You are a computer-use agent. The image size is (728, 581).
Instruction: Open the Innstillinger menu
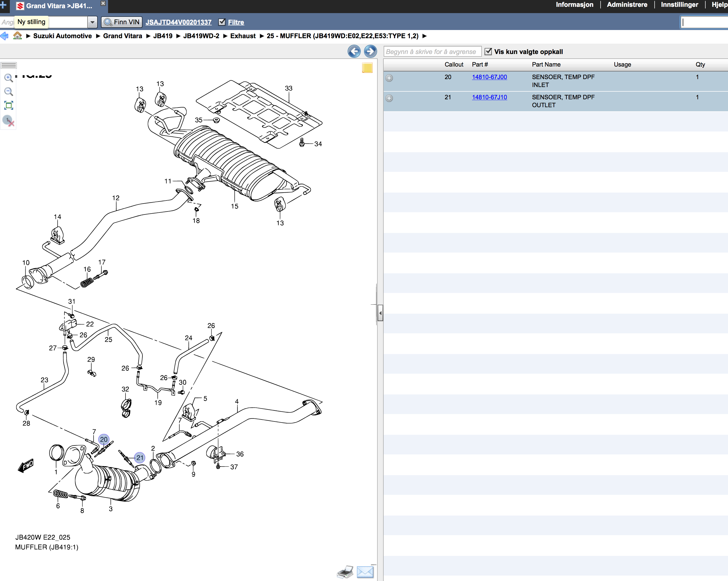pos(679,5)
